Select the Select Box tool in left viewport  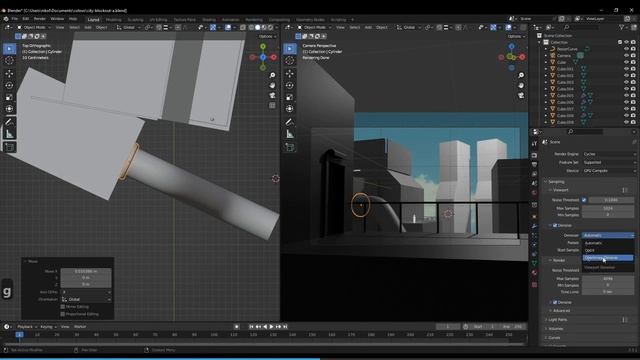tap(9, 49)
